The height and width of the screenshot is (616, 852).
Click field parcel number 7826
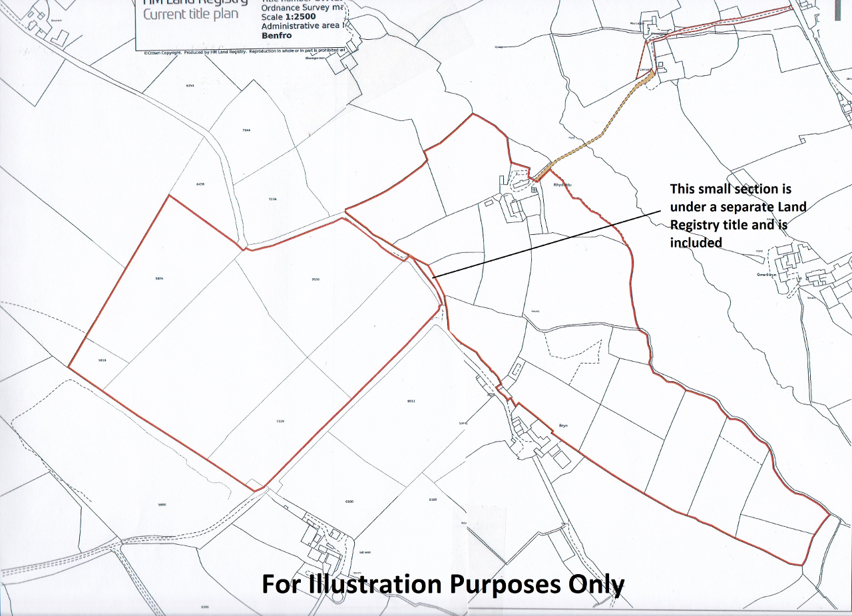[316, 279]
